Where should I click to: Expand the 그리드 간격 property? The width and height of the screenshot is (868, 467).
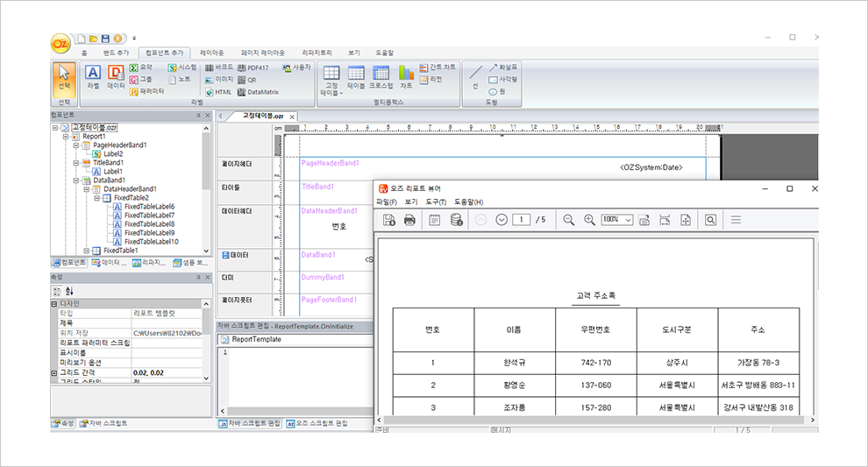click(54, 373)
